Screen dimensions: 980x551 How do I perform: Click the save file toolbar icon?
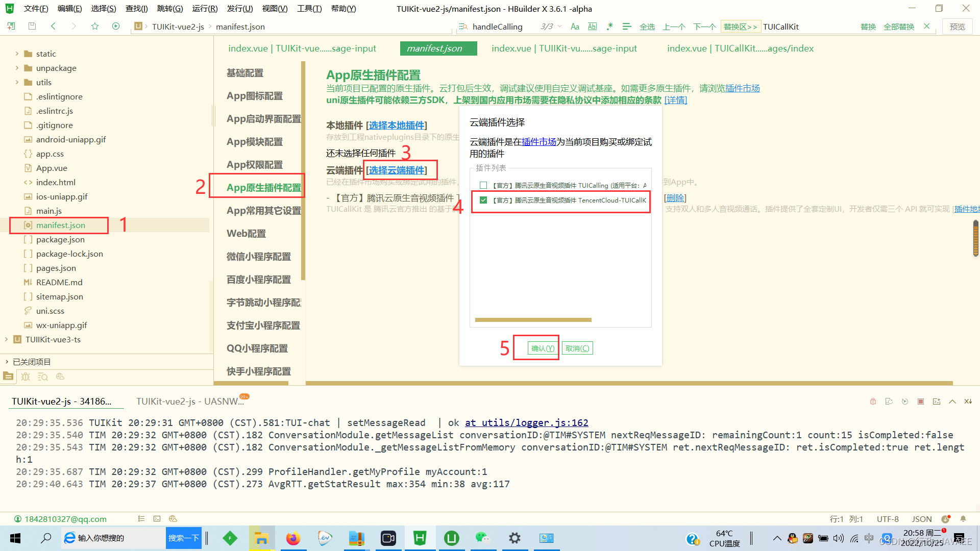[32, 26]
